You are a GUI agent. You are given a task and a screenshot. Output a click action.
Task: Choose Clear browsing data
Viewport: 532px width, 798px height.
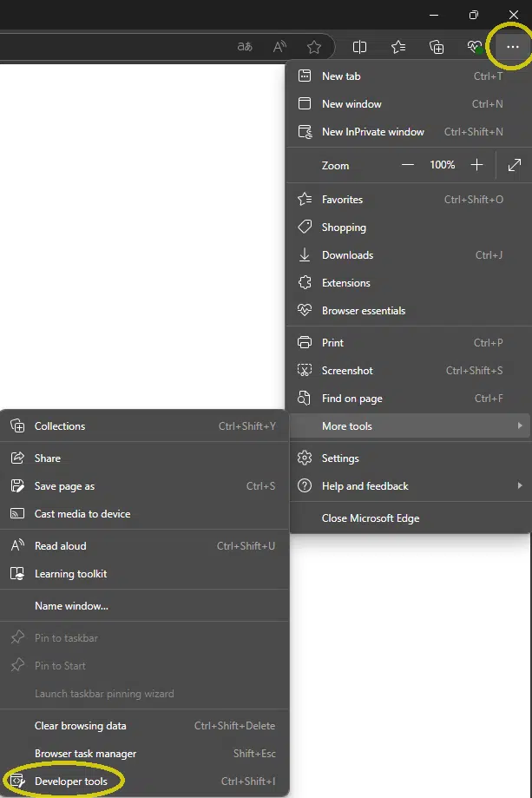80,726
